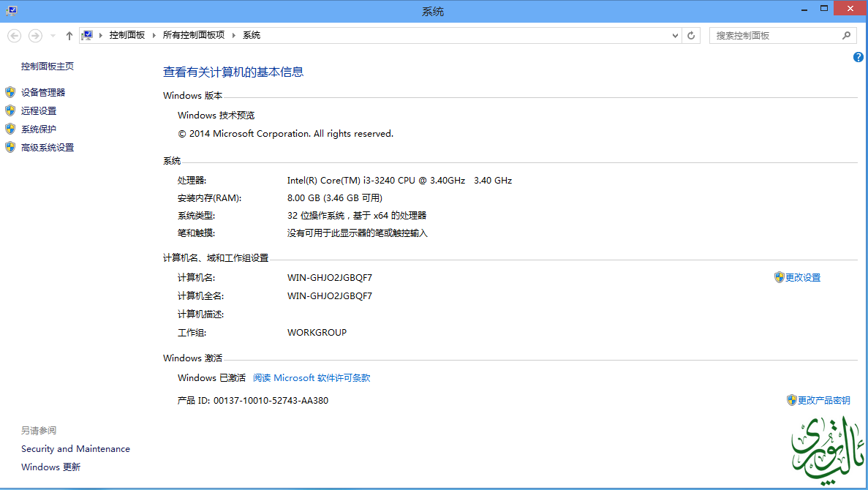Open the recent locations dropdown arrow
This screenshot has width=868, height=490.
click(x=53, y=35)
